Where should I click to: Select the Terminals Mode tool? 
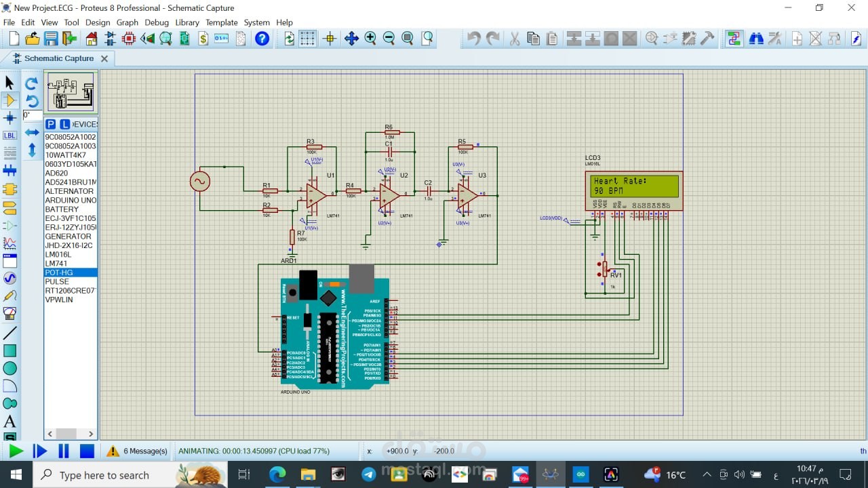point(9,207)
